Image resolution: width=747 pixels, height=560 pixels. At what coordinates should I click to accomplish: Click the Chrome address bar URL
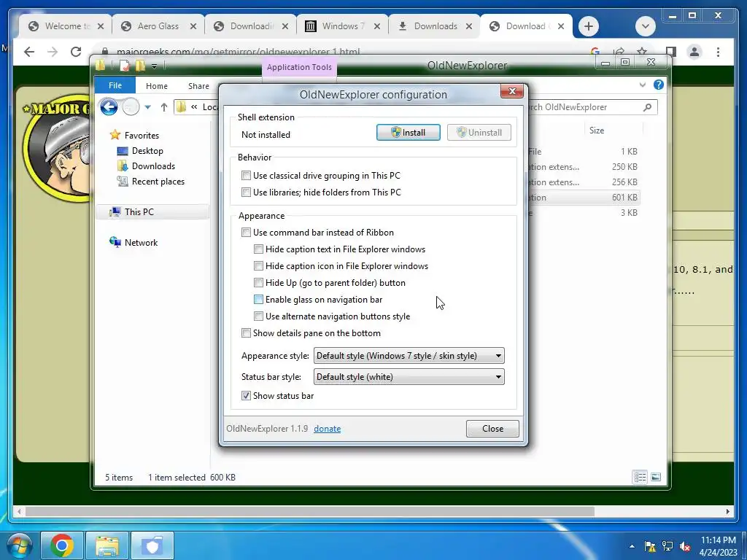click(x=239, y=52)
